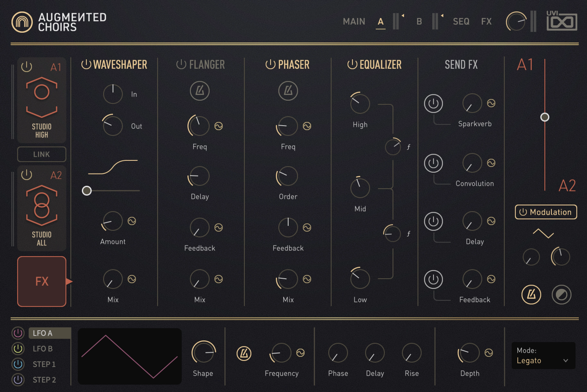This screenshot has height=392, width=587.
Task: Click the small arrow next to tab A
Action: pyautogui.click(x=403, y=16)
